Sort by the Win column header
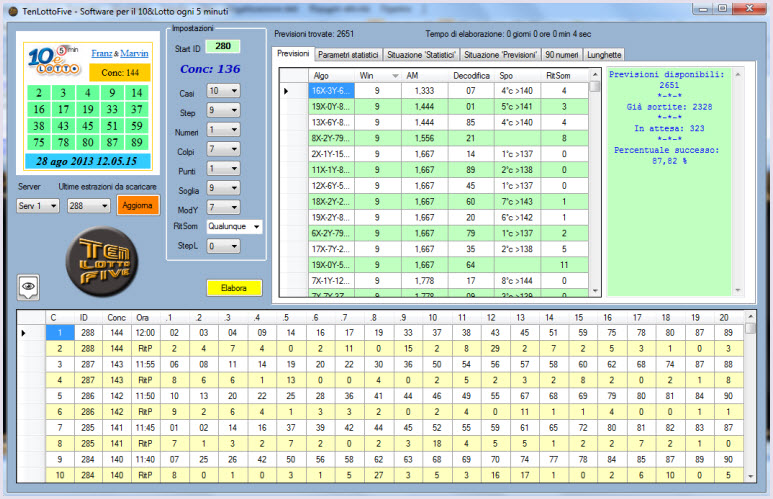 point(378,75)
